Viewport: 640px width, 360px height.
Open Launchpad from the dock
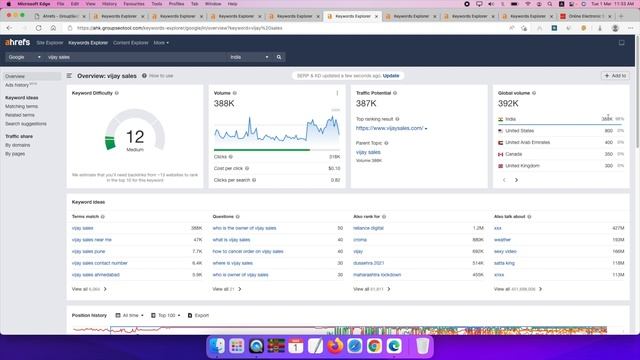[237, 346]
